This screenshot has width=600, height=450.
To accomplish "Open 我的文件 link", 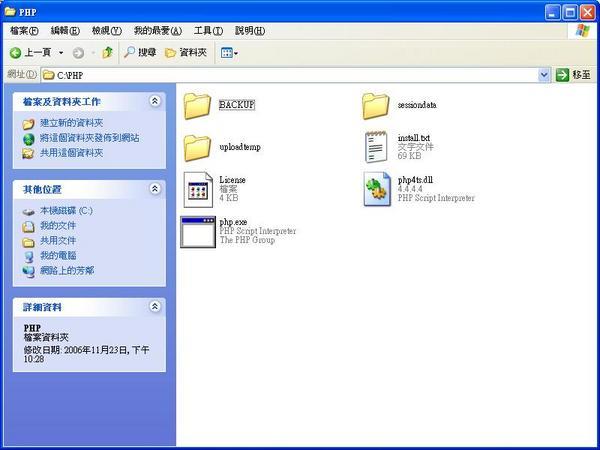I will pos(58,225).
